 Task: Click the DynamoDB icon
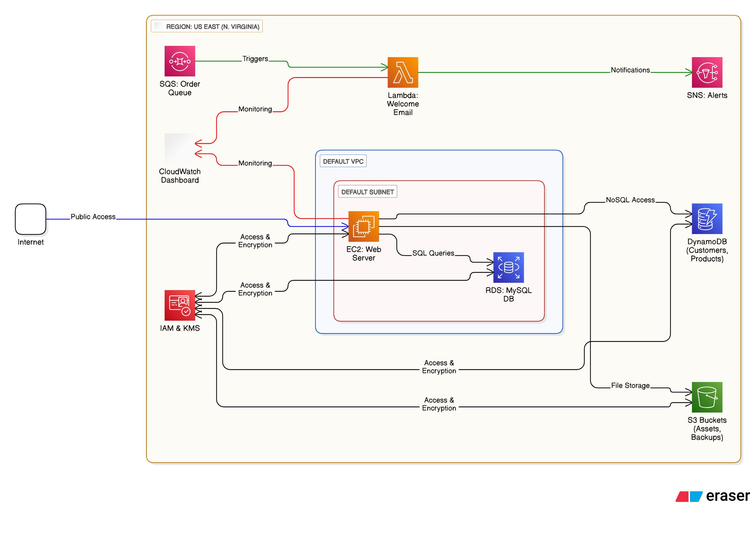pos(707,219)
